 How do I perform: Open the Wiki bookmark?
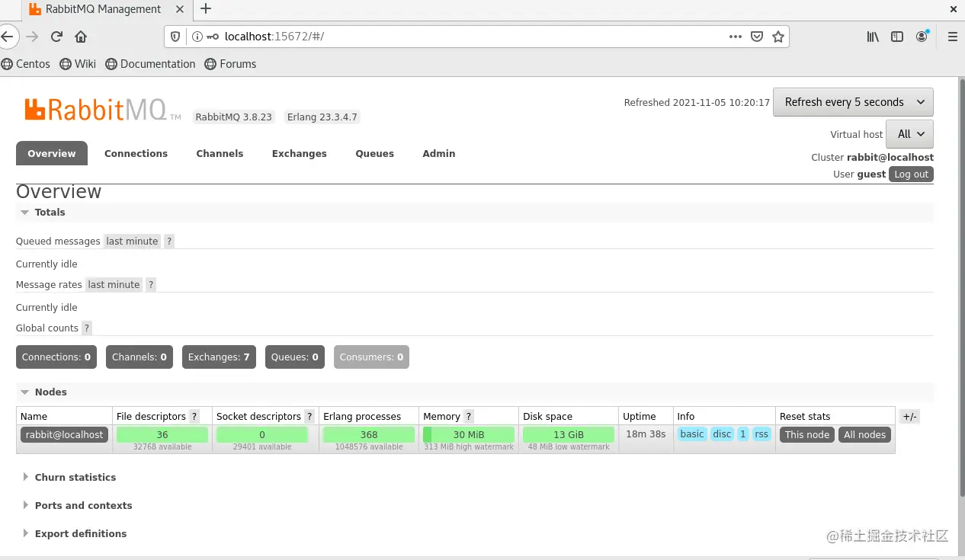(78, 64)
